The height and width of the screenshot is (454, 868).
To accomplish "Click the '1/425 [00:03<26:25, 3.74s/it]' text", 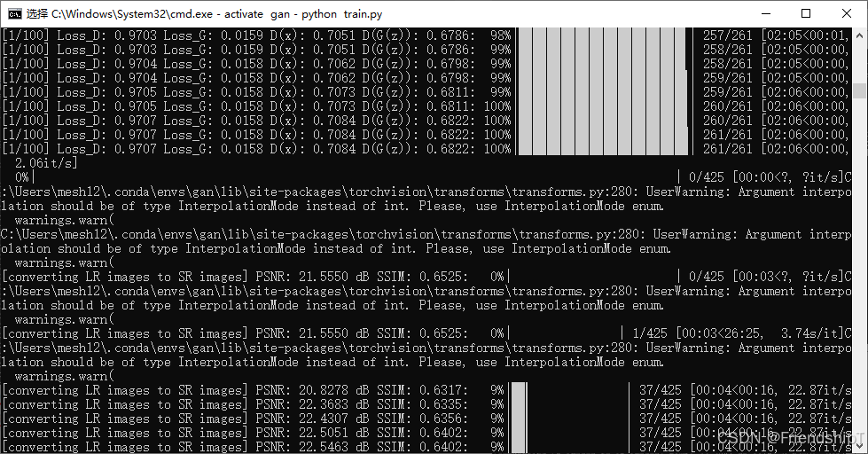I will click(x=738, y=333).
